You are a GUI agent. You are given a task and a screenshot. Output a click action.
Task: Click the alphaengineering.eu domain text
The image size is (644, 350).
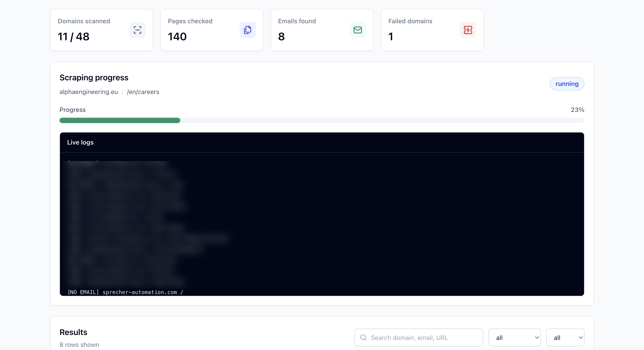[89, 92]
